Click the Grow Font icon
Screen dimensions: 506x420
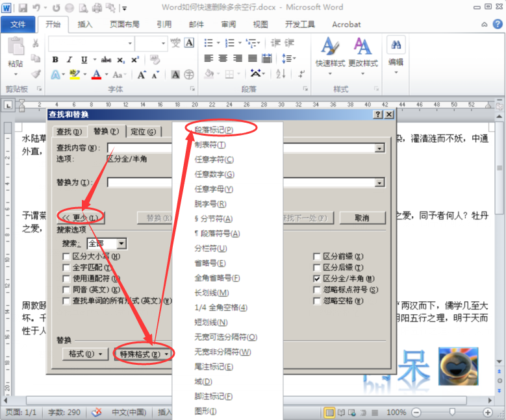[x=142, y=75]
